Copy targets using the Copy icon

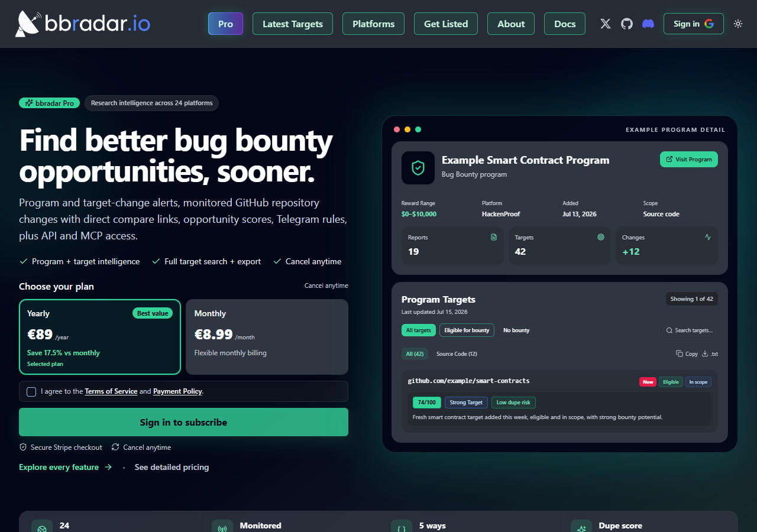pyautogui.click(x=687, y=353)
